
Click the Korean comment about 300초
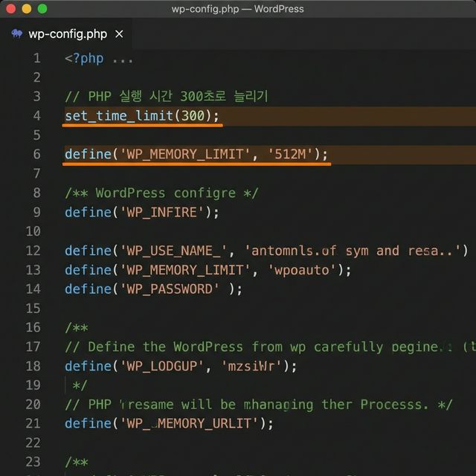(x=167, y=96)
